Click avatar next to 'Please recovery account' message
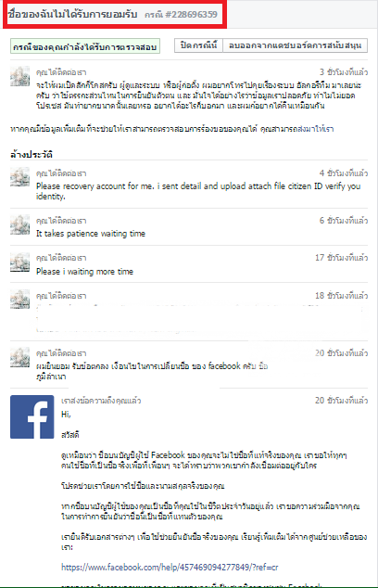Viewport: 378px width, 588px height. 19,177
